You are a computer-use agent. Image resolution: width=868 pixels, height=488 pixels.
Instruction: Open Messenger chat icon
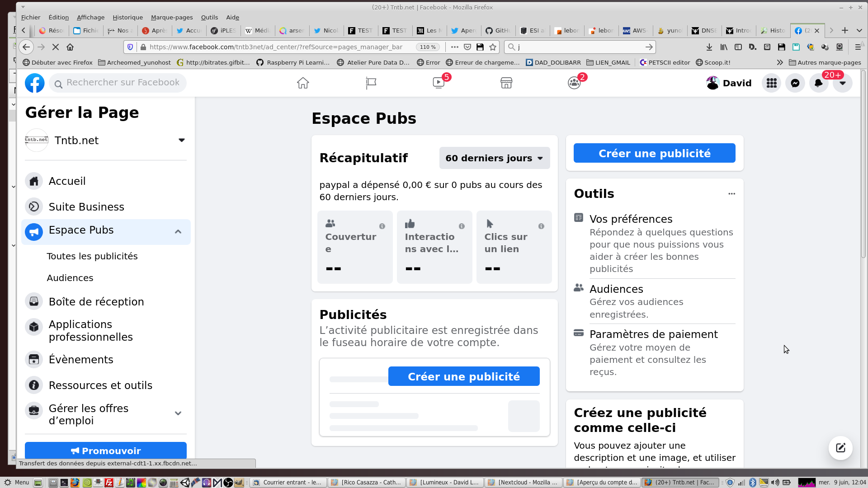point(795,83)
